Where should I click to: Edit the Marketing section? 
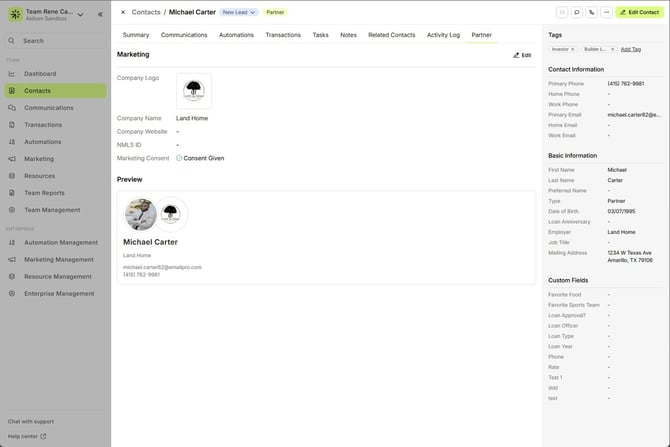522,55
